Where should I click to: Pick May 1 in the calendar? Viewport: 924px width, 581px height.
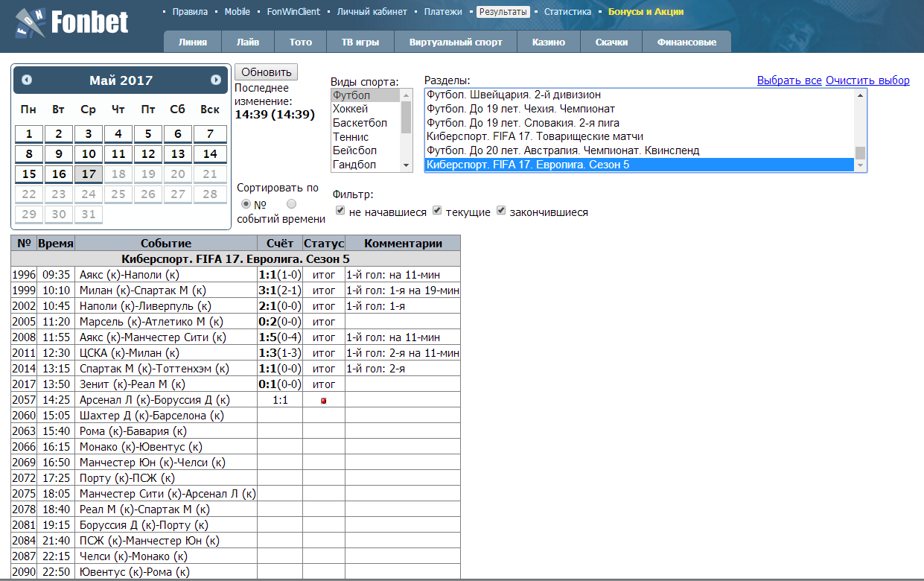tap(29, 134)
